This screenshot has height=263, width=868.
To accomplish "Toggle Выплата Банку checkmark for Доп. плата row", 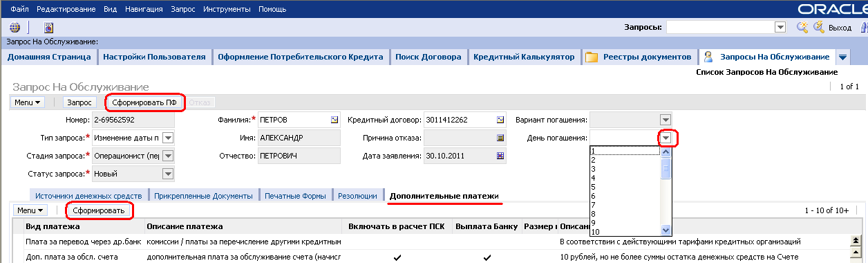I will pyautogui.click(x=487, y=257).
